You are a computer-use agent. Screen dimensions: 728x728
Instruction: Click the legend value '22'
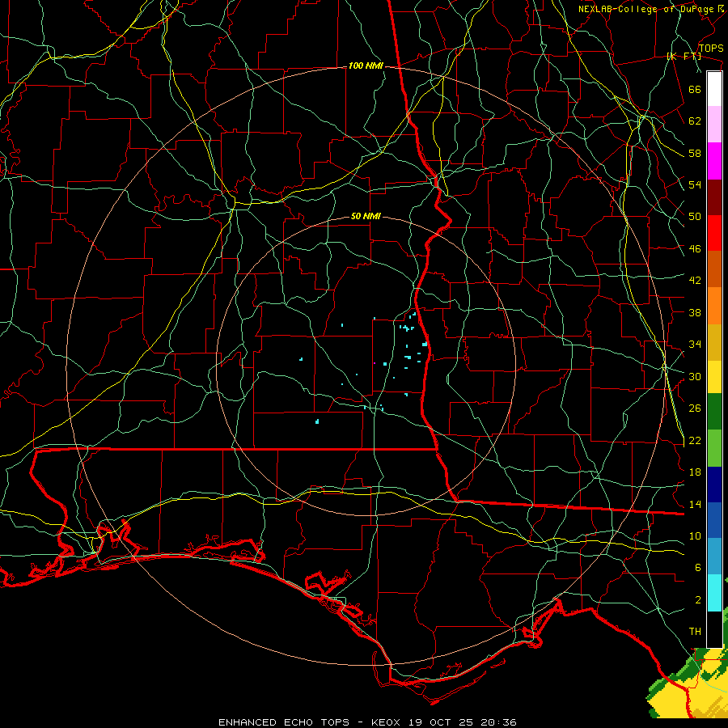[x=695, y=441]
